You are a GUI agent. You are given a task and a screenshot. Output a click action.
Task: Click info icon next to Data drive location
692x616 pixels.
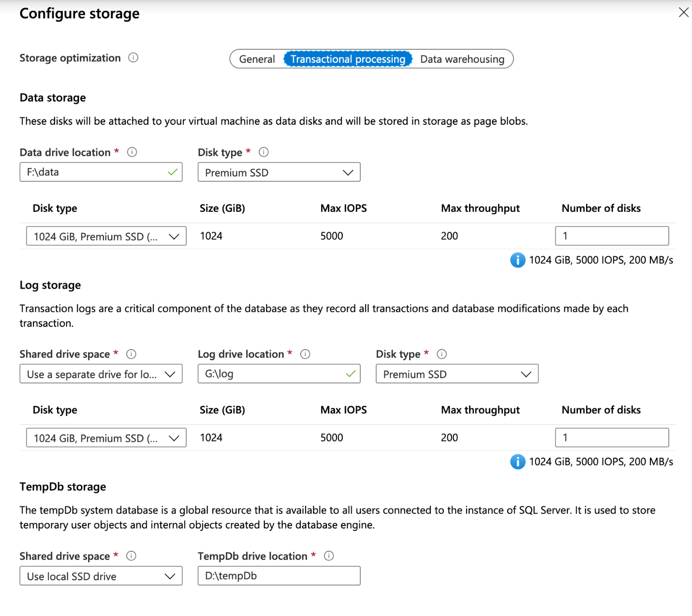coord(132,152)
